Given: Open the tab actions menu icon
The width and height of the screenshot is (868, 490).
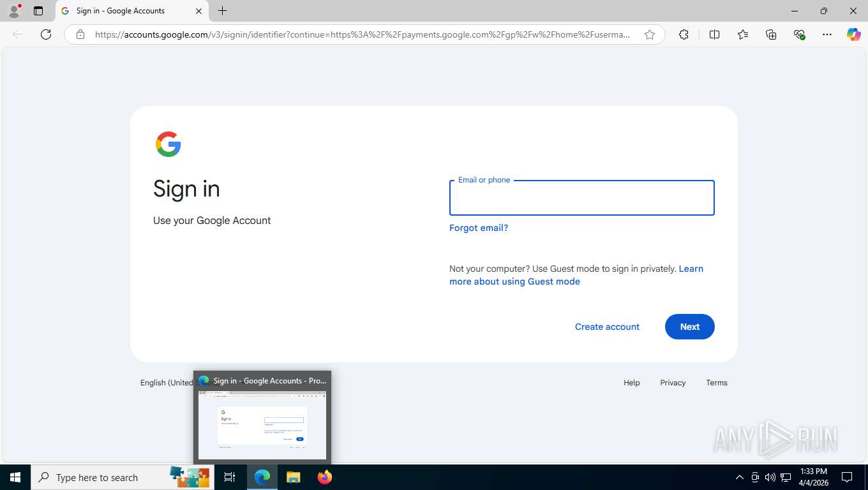Looking at the screenshot, I should point(38,11).
